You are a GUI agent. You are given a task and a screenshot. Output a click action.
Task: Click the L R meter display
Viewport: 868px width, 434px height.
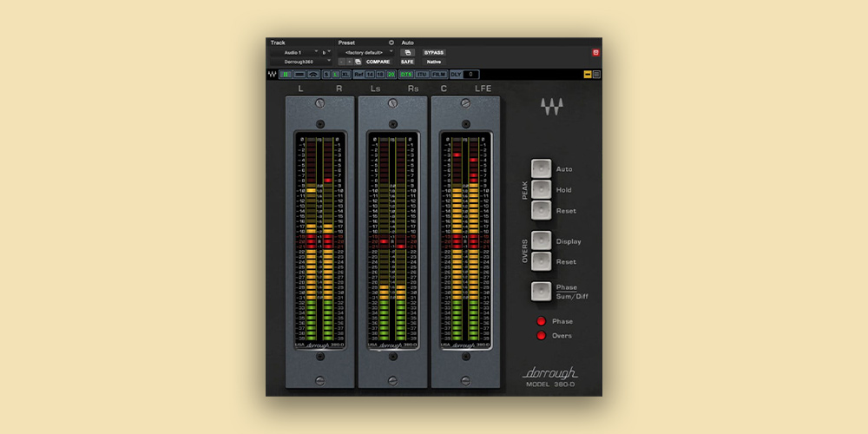coord(320,240)
